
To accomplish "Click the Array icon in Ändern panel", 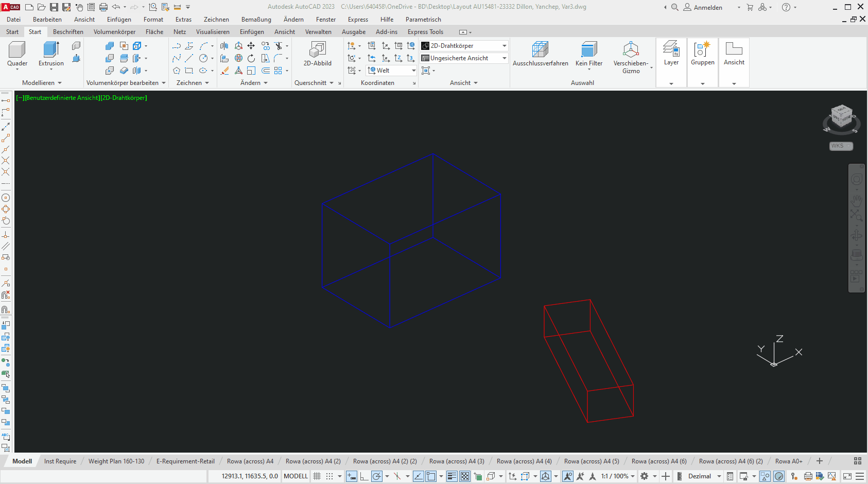I will click(279, 71).
